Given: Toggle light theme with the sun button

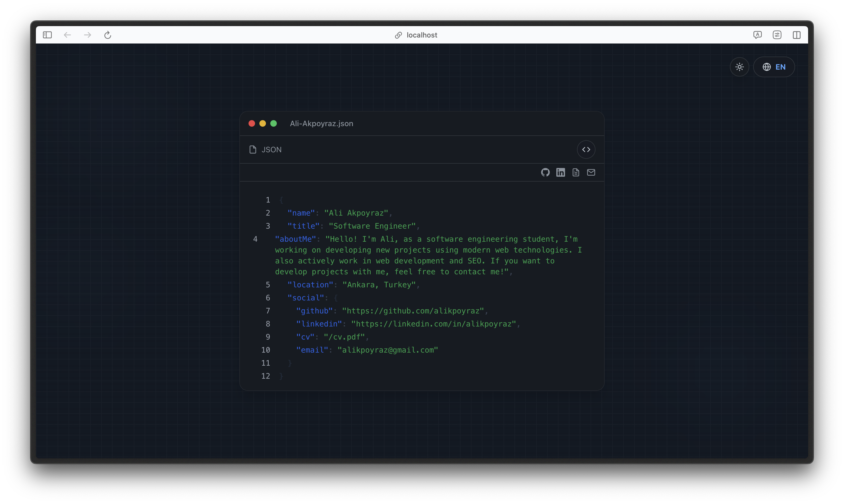Looking at the screenshot, I should click(739, 67).
